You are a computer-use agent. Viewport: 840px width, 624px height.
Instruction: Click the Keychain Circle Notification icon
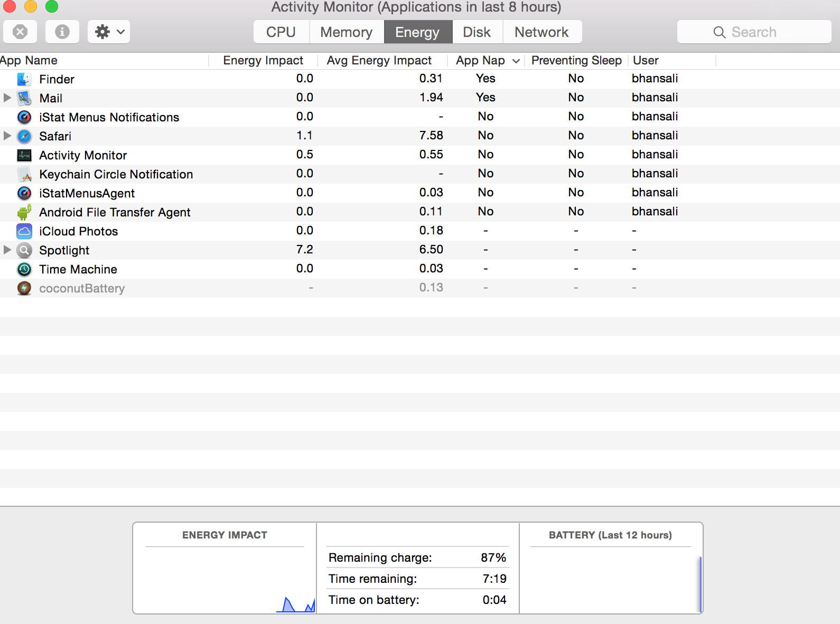[x=24, y=174]
